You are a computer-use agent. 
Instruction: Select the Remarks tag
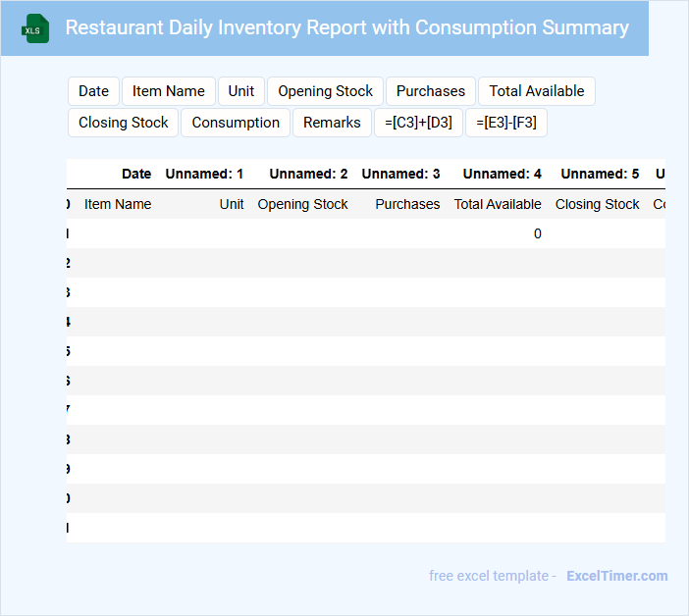click(x=333, y=123)
